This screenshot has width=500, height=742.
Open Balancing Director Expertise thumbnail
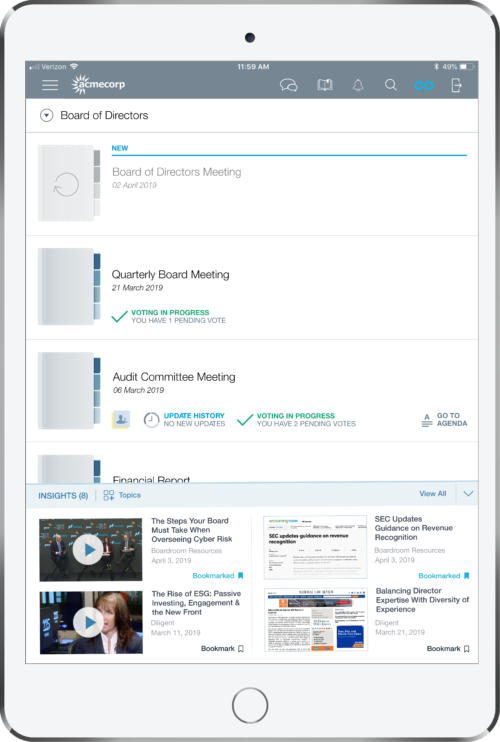316,619
